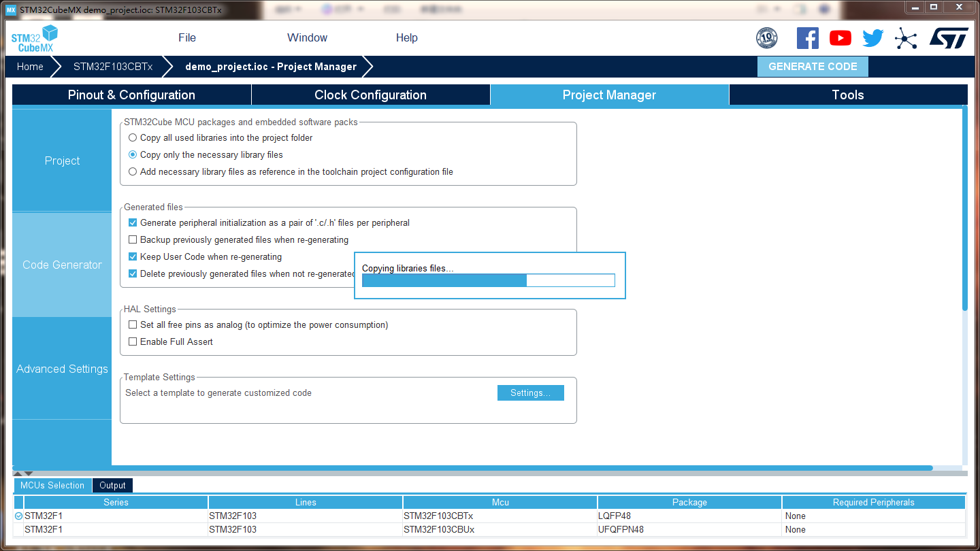Image resolution: width=980 pixels, height=551 pixels.
Task: Switch to Pinout & Configuration tab
Action: pos(131,95)
